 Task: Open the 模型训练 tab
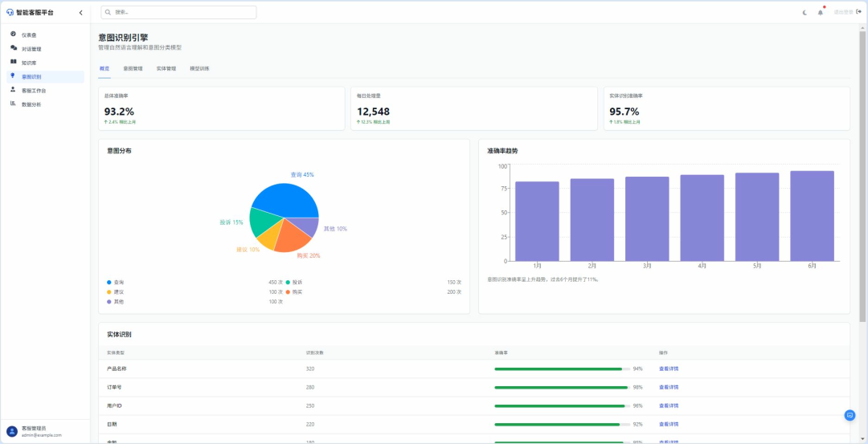[199, 69]
